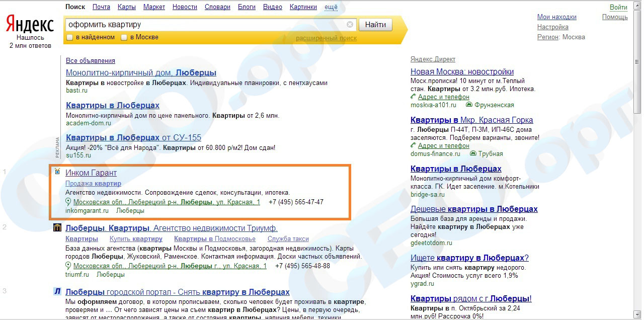Click the Яндекс logo

[x=30, y=24]
